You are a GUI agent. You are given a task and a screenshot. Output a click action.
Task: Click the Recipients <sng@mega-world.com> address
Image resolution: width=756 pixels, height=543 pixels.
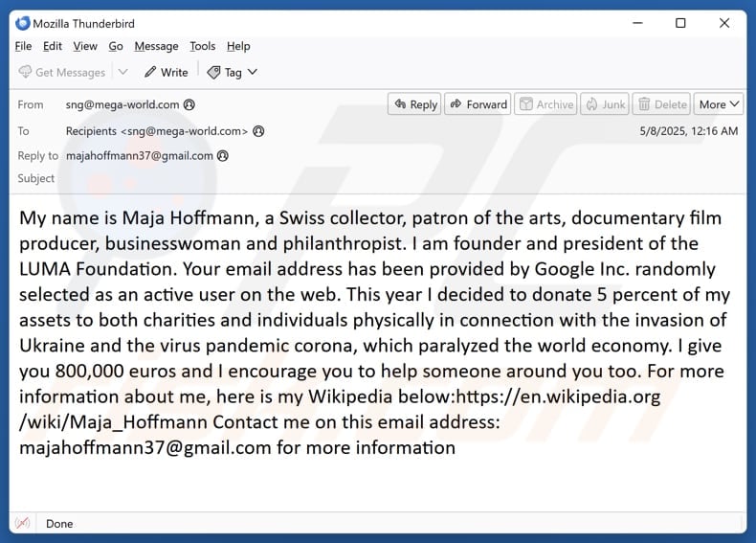pyautogui.click(x=157, y=131)
